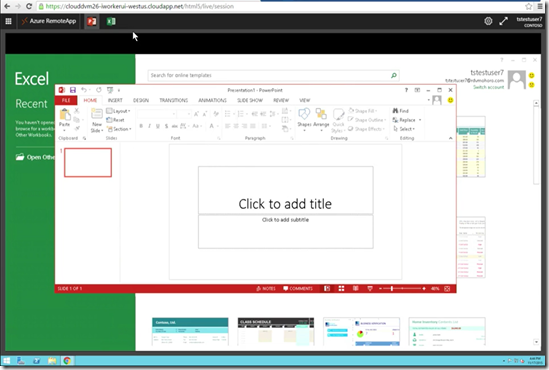Switch to Normal view in status bar
This screenshot has width=549, height=370.
[x=327, y=288]
